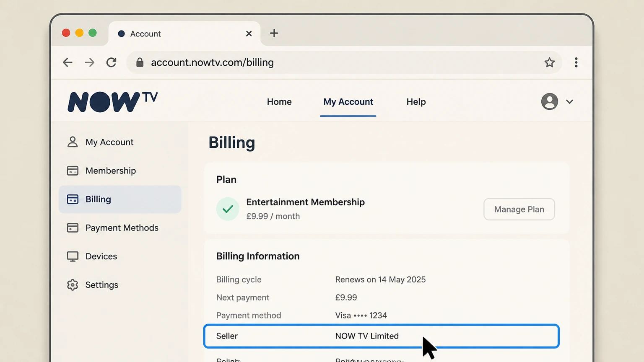
Task: Click the Entertainment Membership plan name
Action: point(305,202)
